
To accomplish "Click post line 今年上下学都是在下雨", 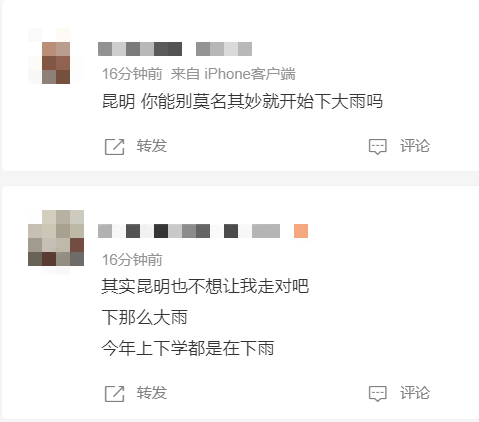I will (x=188, y=348).
